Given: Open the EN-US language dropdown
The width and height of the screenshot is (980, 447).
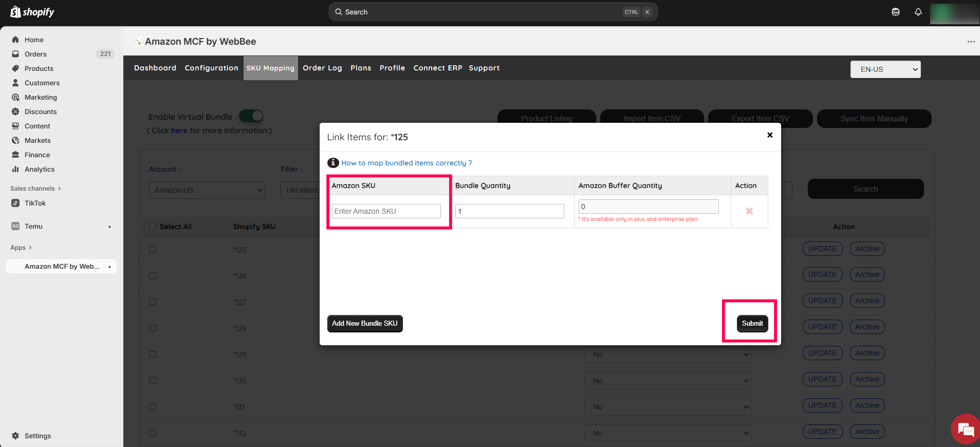Looking at the screenshot, I should (885, 69).
